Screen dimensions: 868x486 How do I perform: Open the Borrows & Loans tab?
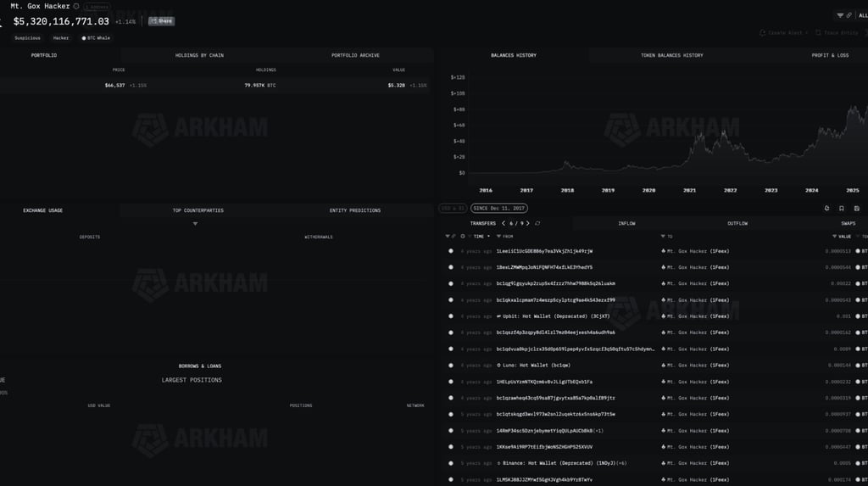point(200,366)
